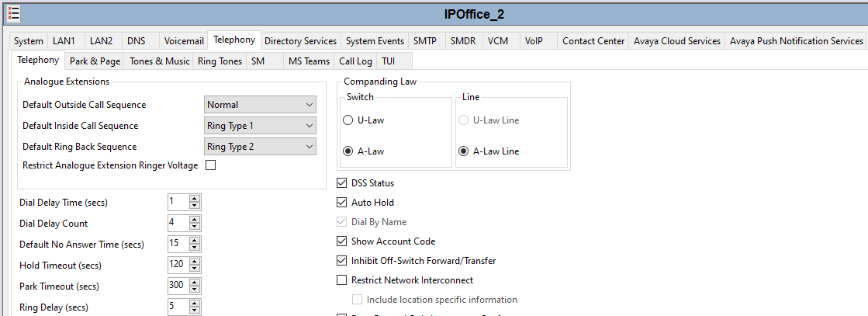868x316 pixels.
Task: Toggle the DSS Status checkbox
Action: click(x=341, y=183)
